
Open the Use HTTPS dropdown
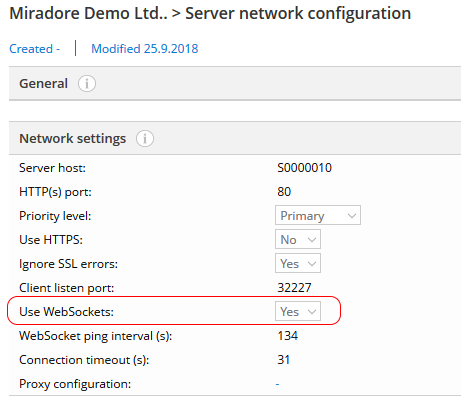coord(298,239)
